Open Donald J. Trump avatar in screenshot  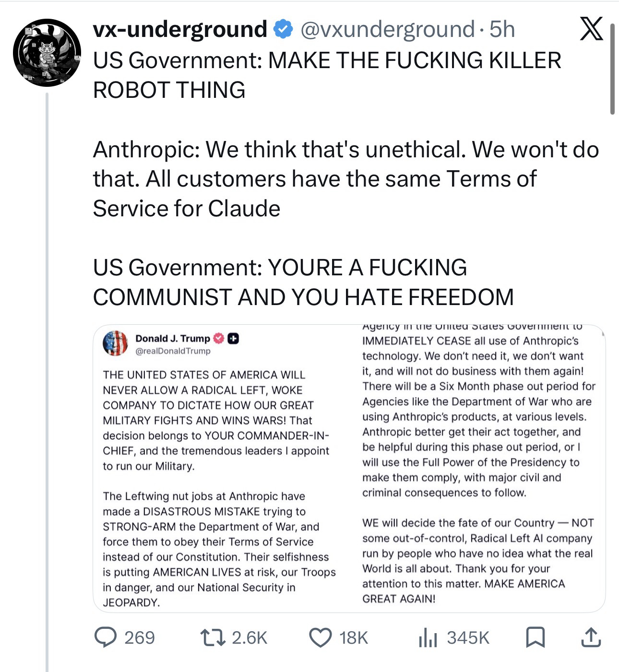pos(115,343)
